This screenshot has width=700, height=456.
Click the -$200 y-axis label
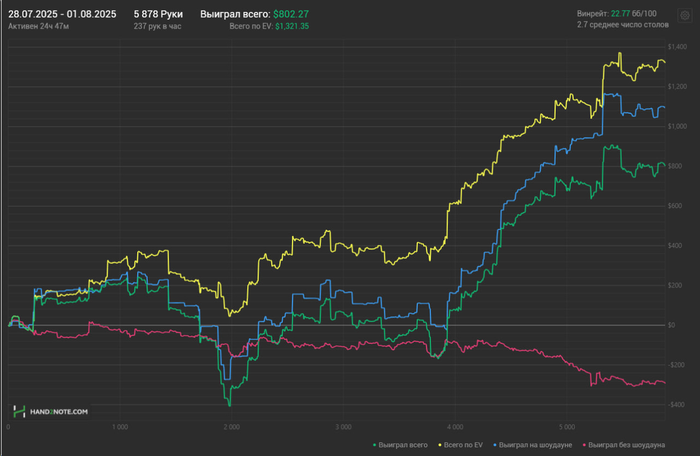[676, 365]
